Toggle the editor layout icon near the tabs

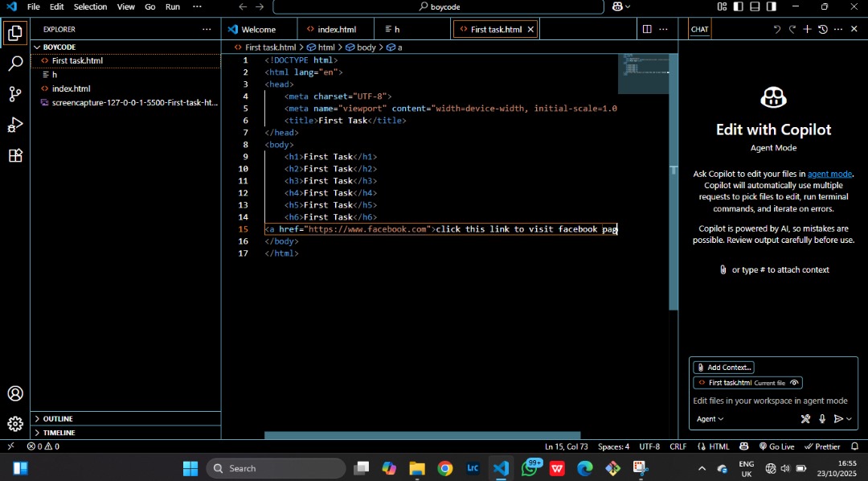(647, 29)
